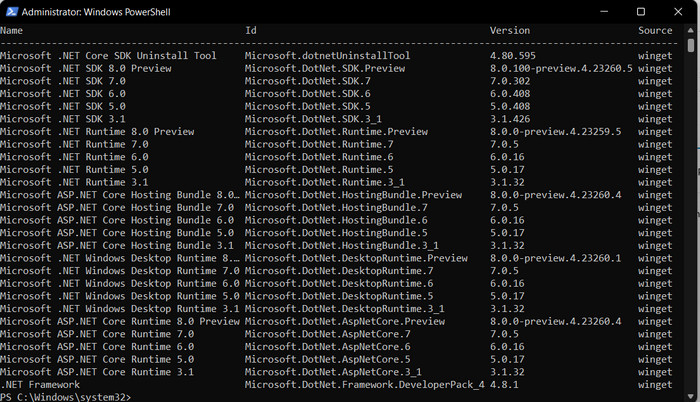Click the Microsoft.DotNet.SDK.3_1 id
The height and width of the screenshot is (402, 700).
pos(313,119)
